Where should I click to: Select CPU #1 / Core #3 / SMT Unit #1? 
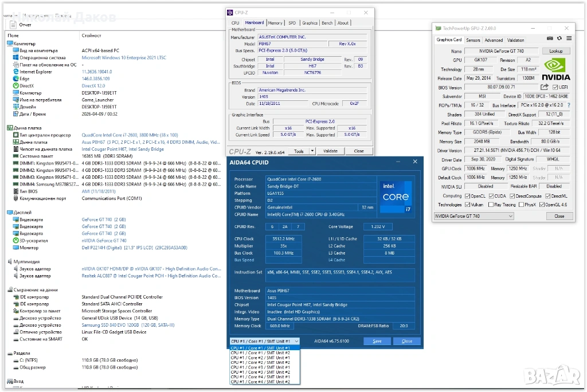[x=260, y=367]
